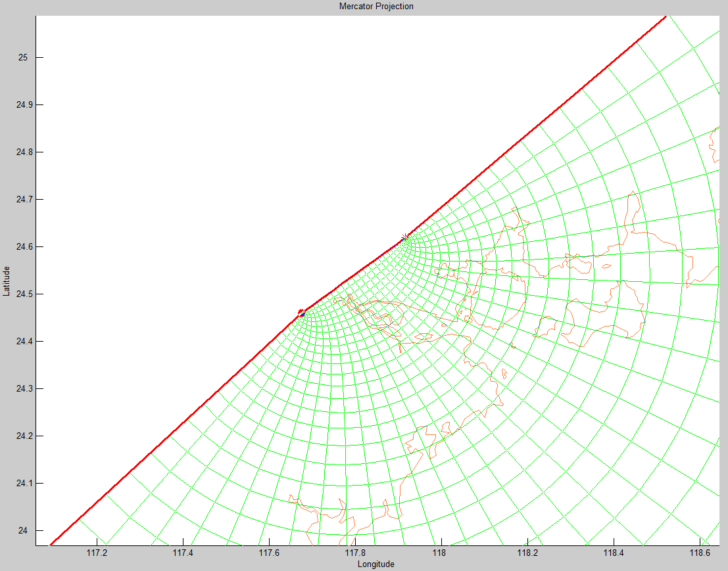The width and height of the screenshot is (728, 571).
Task: Click the red arrow marker near longitude 117.7
Action: [301, 311]
